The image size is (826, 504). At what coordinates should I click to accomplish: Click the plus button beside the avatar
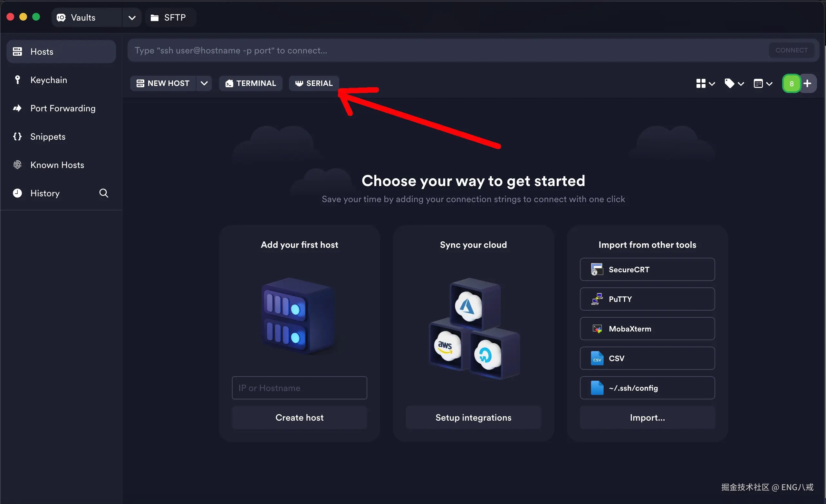(808, 83)
